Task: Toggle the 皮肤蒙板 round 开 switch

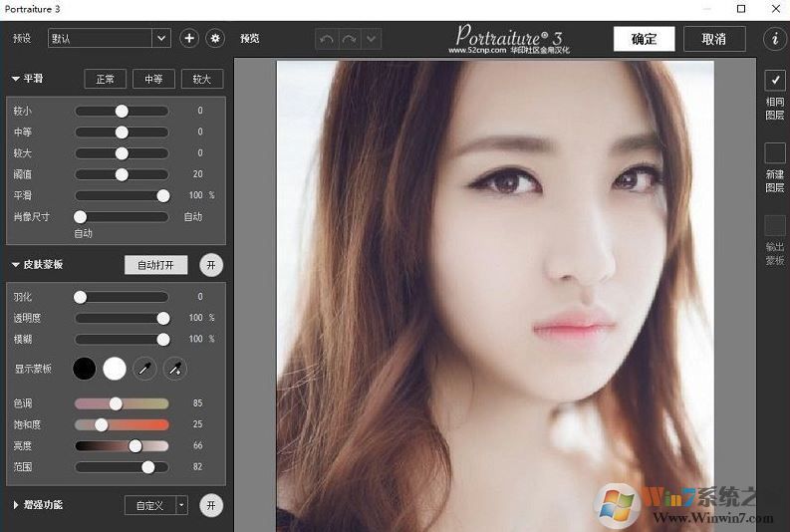Action: point(210,265)
